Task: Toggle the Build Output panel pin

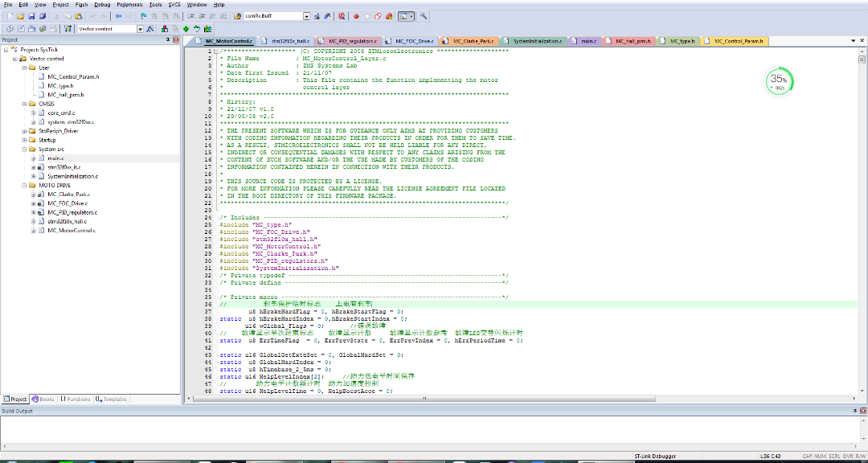Action: click(x=856, y=411)
